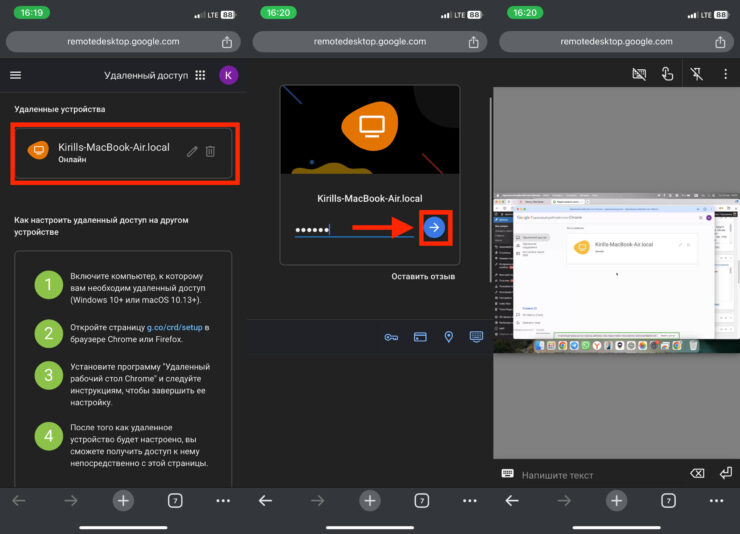Screen dimensions: 740x534
Task: Click Оставить отзыв feedback link
Action: pyautogui.click(x=423, y=276)
